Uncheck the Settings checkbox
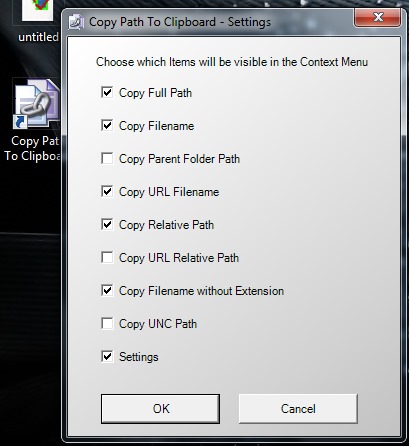409x446 pixels. coord(107,356)
